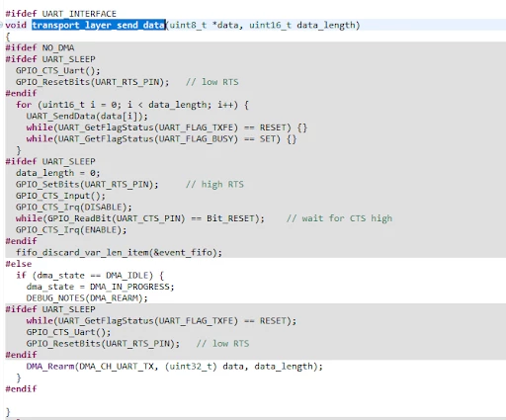Click the '// wait for CTS high' comment
Viewport: 506px width, 420px height.
[339, 218]
